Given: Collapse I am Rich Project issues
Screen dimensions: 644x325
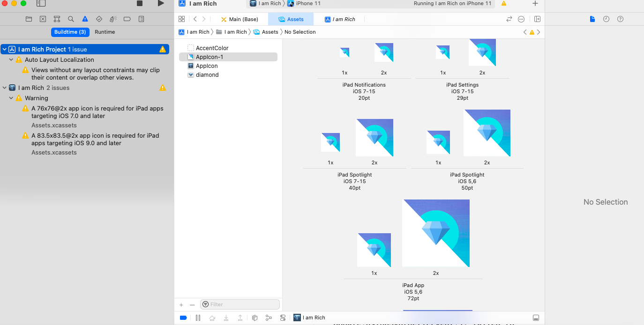Looking at the screenshot, I should (x=4, y=49).
